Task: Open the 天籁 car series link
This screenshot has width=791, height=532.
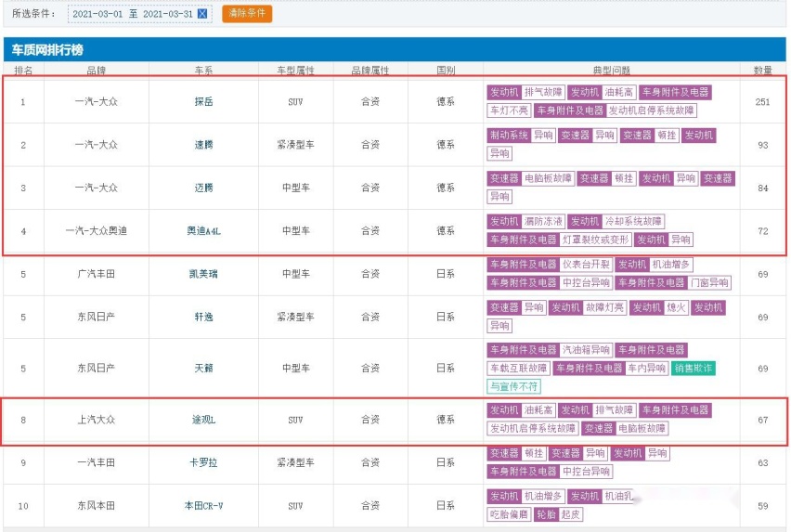Action: click(x=203, y=368)
